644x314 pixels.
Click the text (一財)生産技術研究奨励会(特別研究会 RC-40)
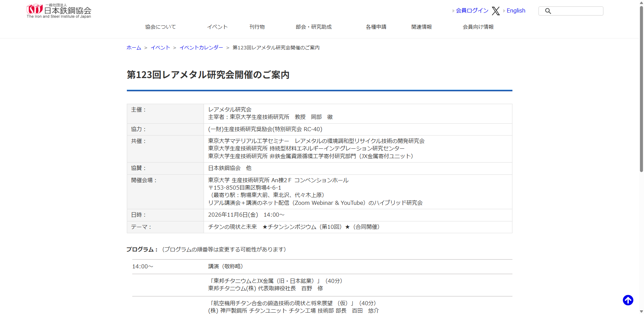point(265,129)
